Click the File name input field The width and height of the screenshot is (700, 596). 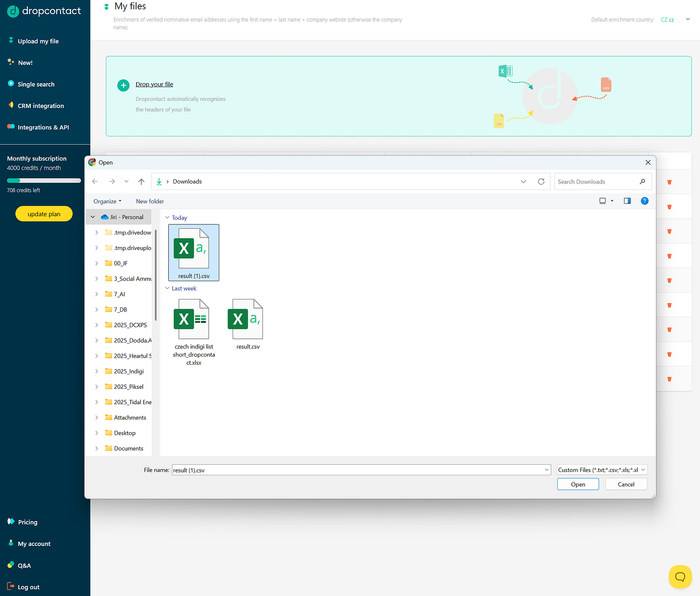click(357, 470)
